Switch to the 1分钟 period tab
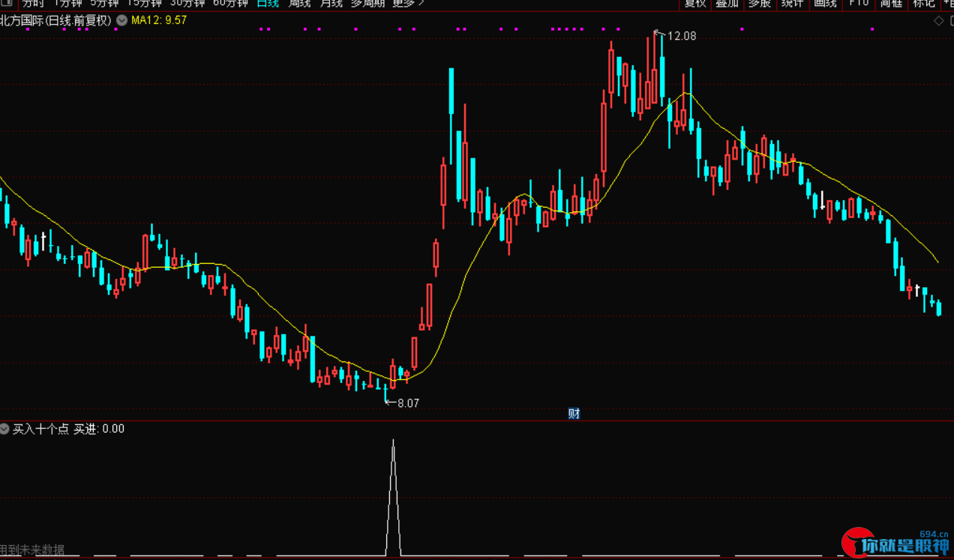 click(67, 3)
